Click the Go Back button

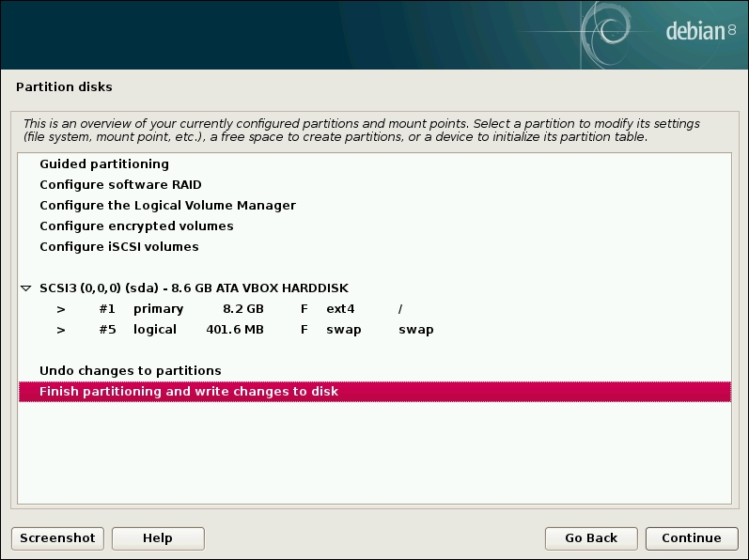(591, 538)
